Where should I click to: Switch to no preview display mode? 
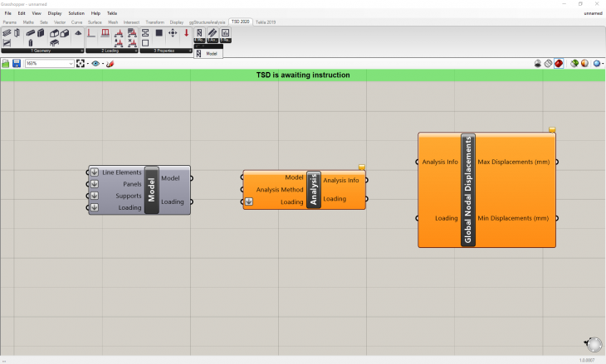coord(538,63)
